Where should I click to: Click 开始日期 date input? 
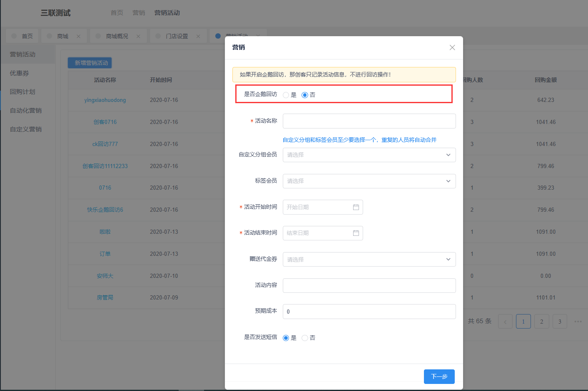pyautogui.click(x=323, y=207)
